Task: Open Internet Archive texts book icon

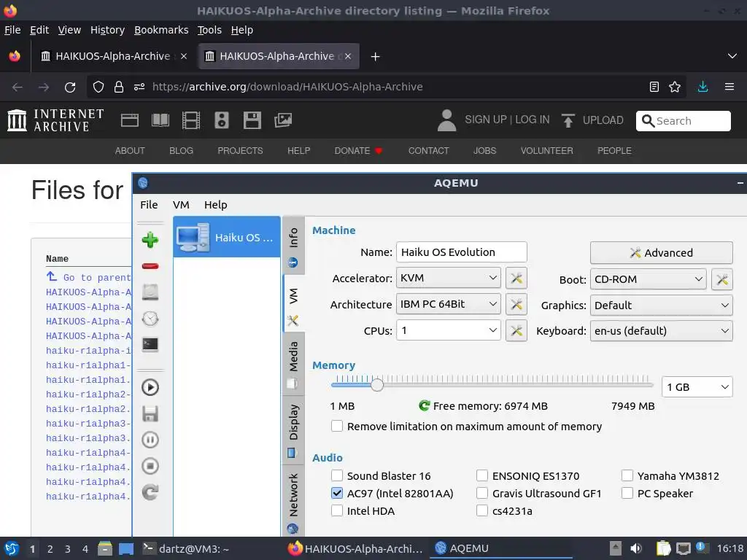Action: [160, 120]
